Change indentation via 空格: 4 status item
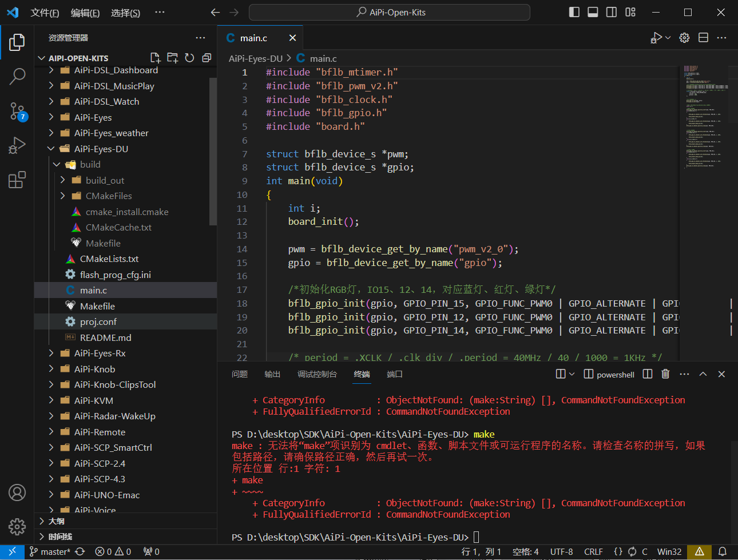The width and height of the screenshot is (738, 560). 526,552
